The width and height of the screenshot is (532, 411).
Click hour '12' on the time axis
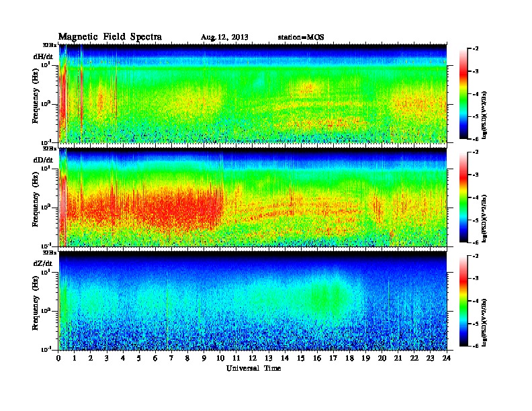(253, 359)
